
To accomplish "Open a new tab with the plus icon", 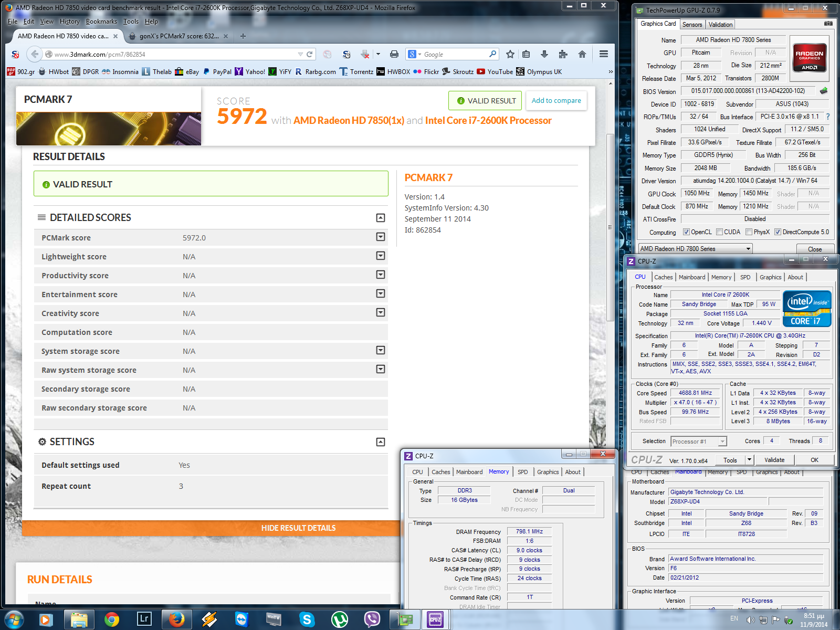I will 243,36.
